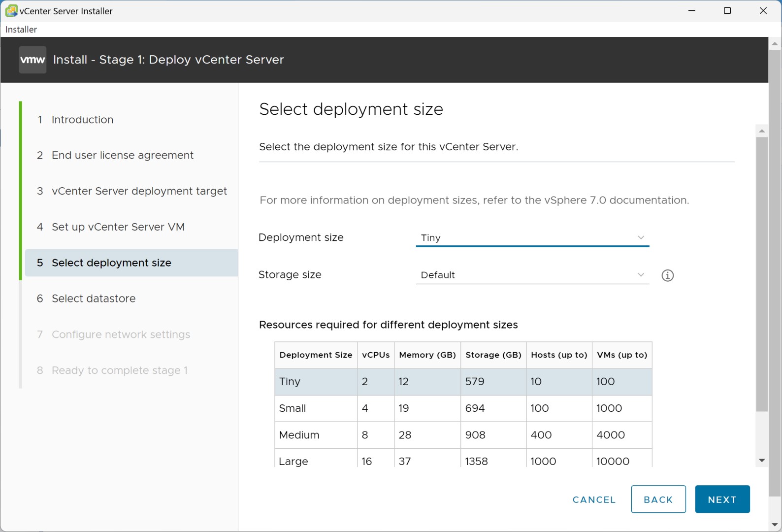The width and height of the screenshot is (782, 532).
Task: Click the Resources required for different deployment sizes heading
Action: click(389, 325)
